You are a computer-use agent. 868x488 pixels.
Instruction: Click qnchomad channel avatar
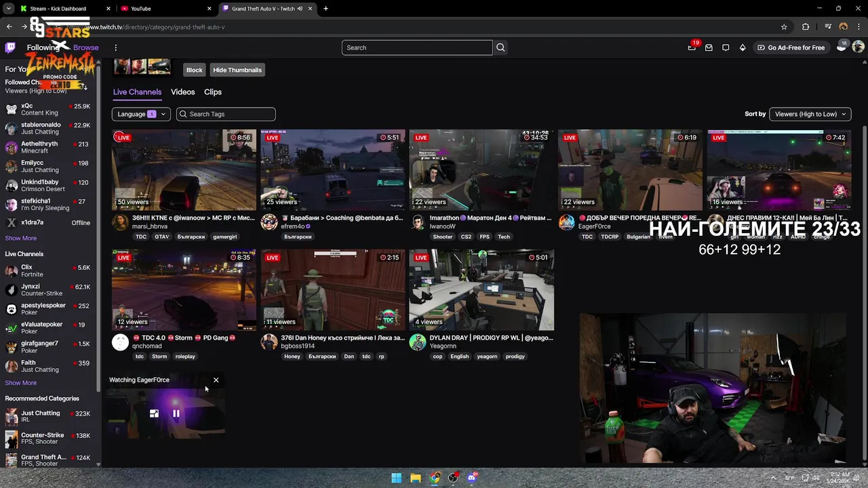tap(120, 342)
